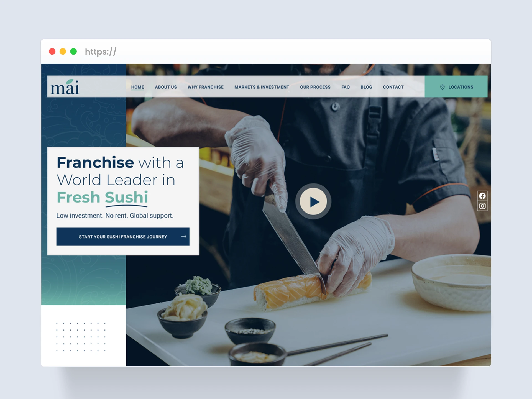Click the location pin icon

(442, 87)
